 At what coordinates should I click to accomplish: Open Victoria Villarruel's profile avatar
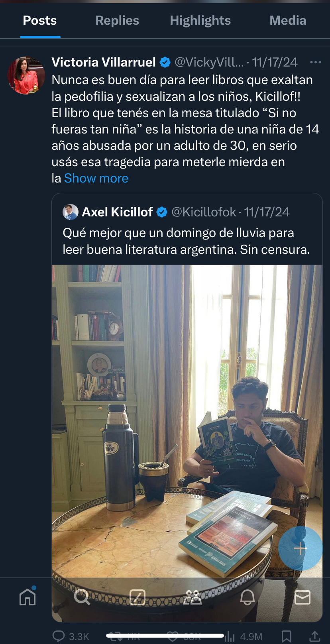pyautogui.click(x=26, y=75)
